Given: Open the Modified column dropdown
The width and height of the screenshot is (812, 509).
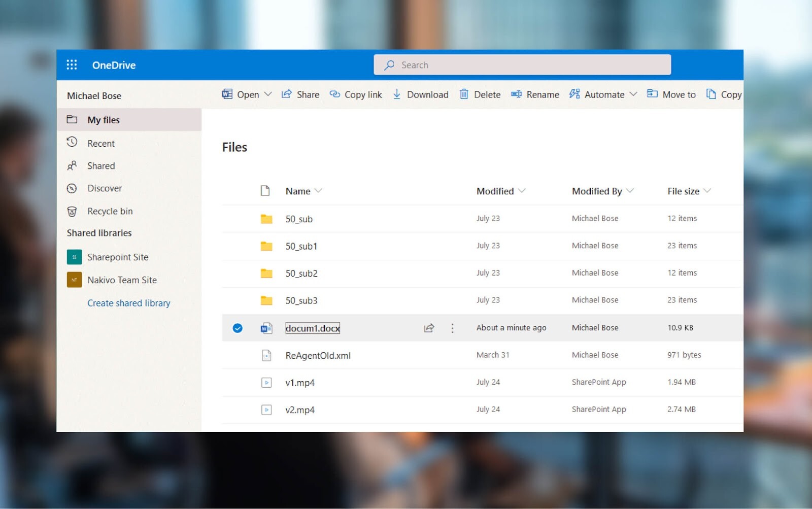Looking at the screenshot, I should click(x=501, y=191).
